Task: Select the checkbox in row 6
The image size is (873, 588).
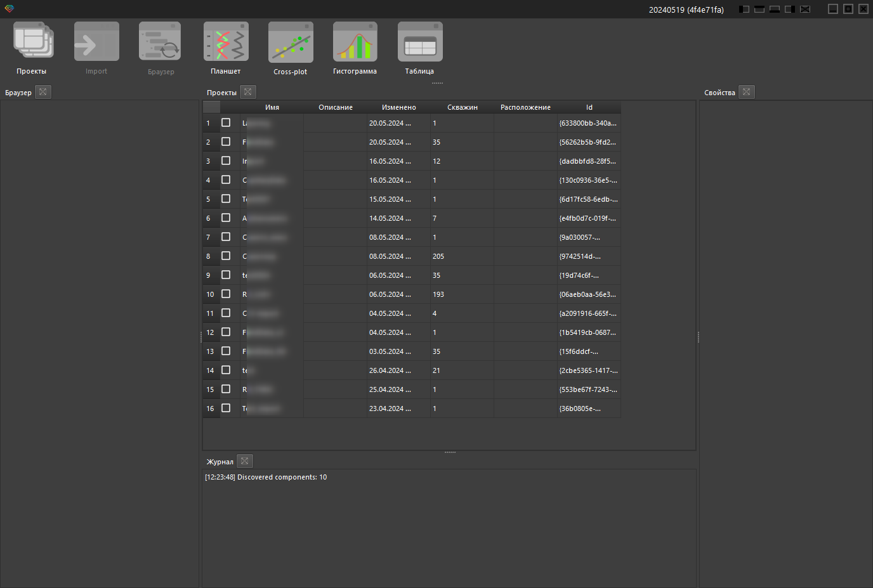Action: [226, 218]
